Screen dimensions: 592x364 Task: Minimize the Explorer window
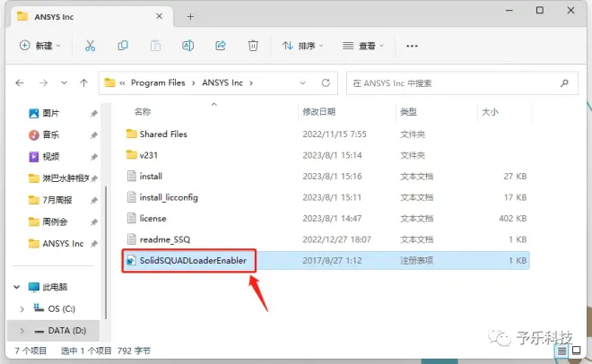coord(509,11)
